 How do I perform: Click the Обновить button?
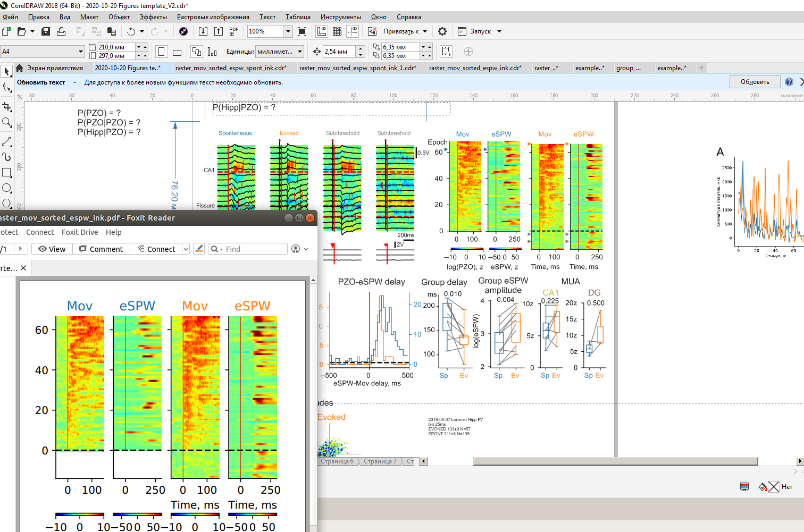click(x=755, y=82)
